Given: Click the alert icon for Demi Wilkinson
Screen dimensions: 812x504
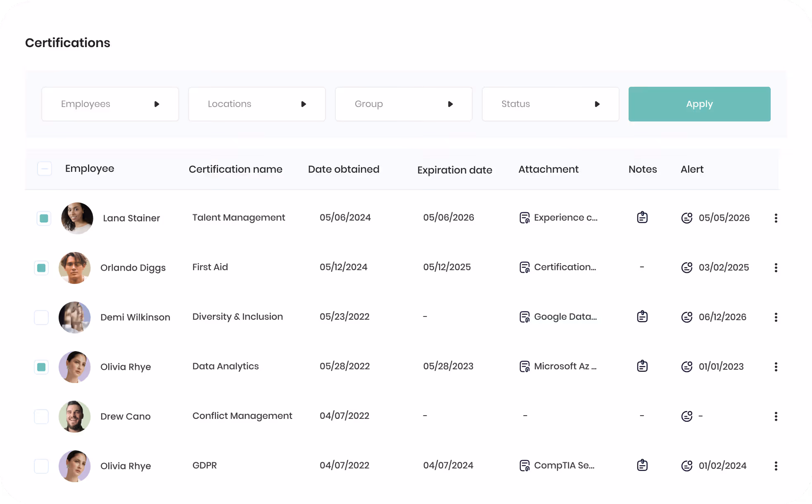Looking at the screenshot, I should (687, 317).
